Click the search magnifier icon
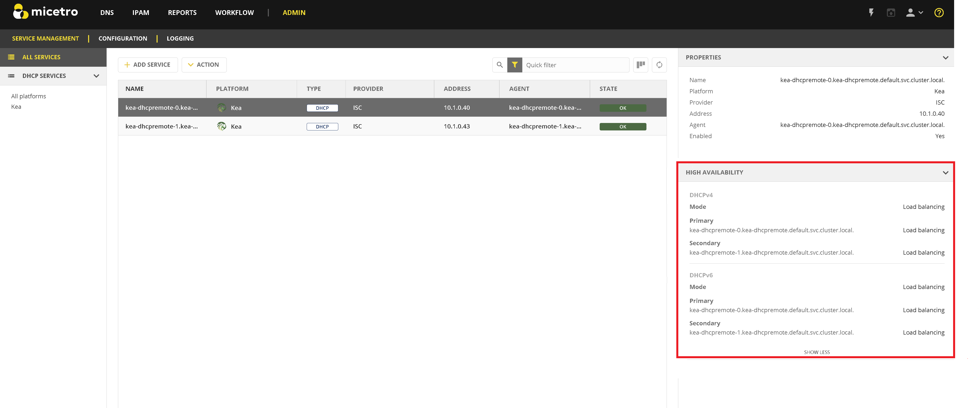This screenshot has height=408, width=980. pyautogui.click(x=500, y=65)
